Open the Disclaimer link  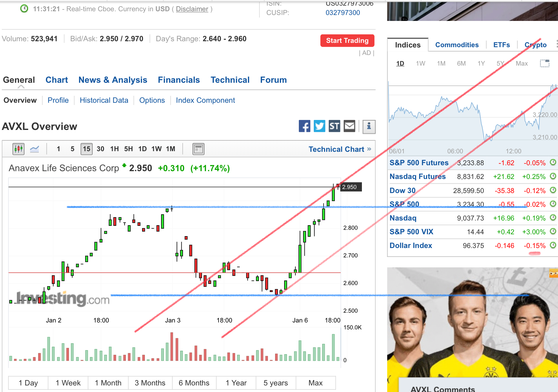coord(192,9)
